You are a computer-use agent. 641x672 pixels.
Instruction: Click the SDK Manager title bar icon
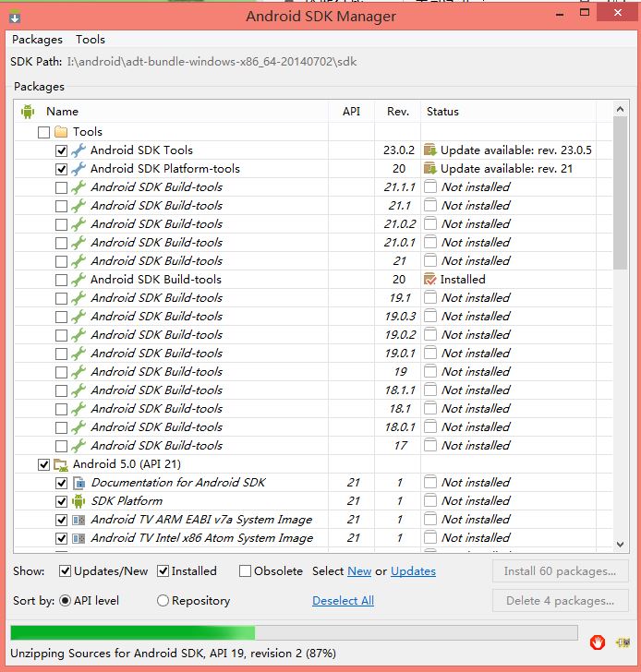[15, 18]
